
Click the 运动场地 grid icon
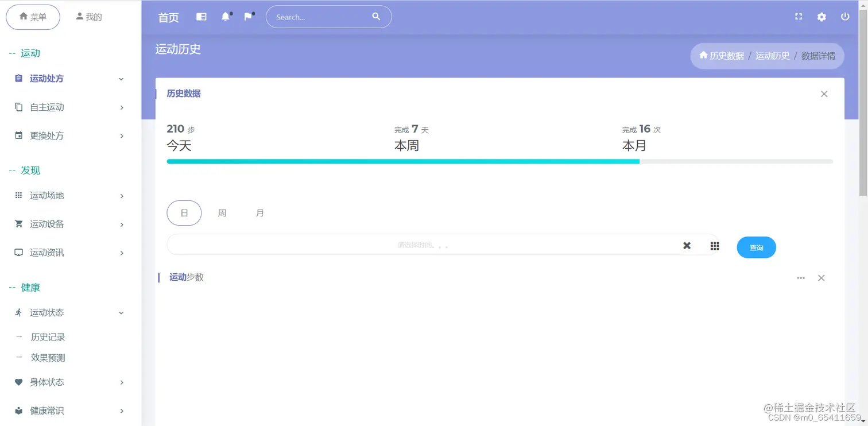pyautogui.click(x=18, y=195)
